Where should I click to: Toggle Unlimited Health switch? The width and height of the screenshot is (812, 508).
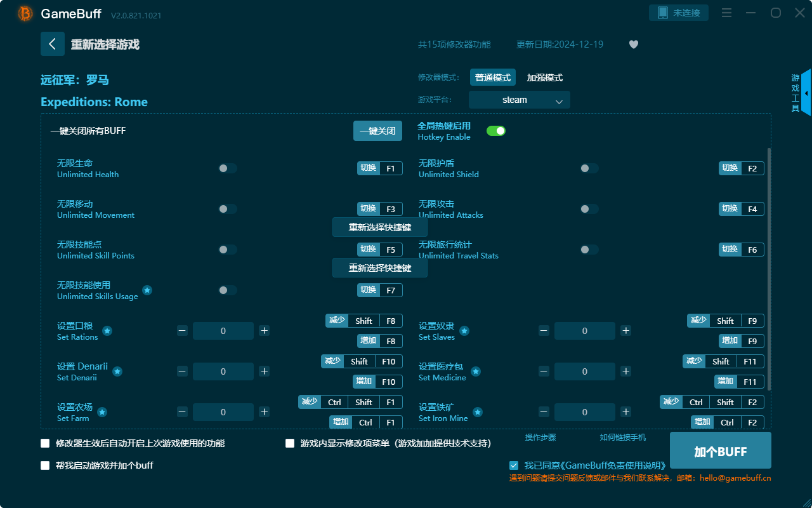(x=228, y=168)
